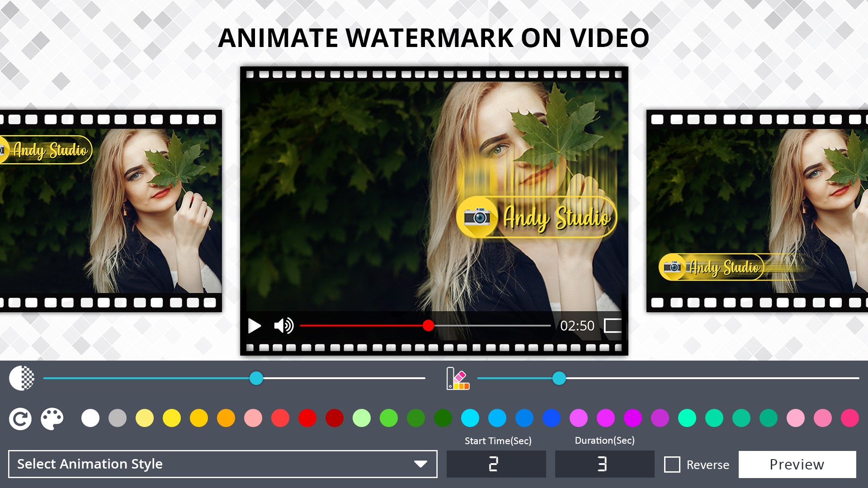Click the video progress red scrubber knob
This screenshot has height=488, width=868.
(428, 325)
